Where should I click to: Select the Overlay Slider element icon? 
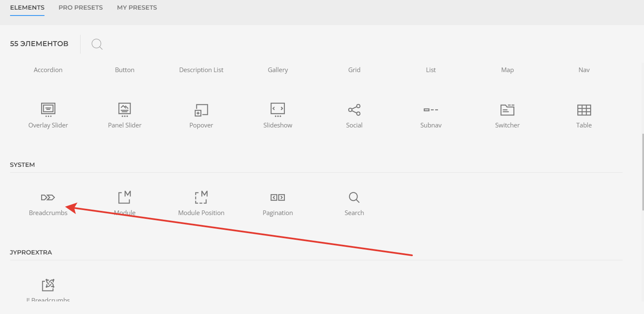48,110
